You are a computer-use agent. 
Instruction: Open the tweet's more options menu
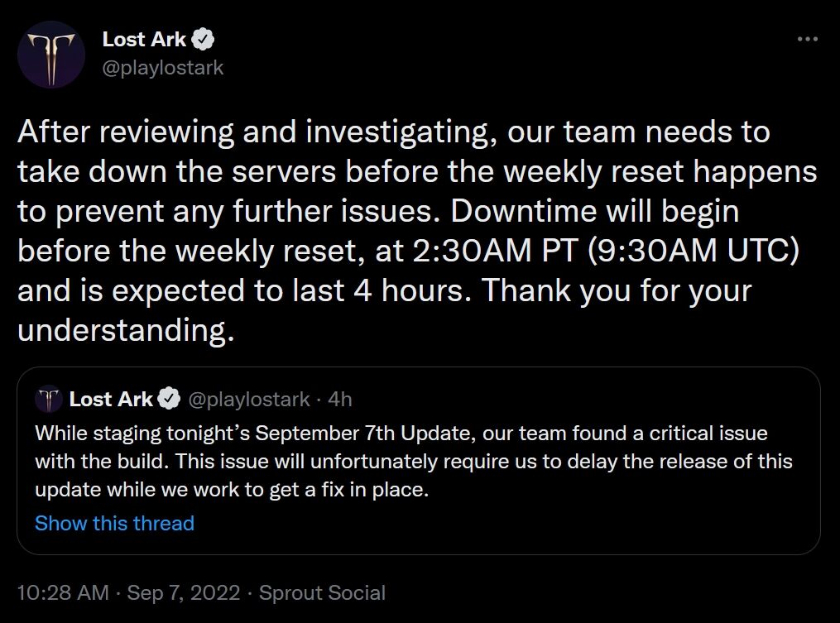tap(807, 39)
